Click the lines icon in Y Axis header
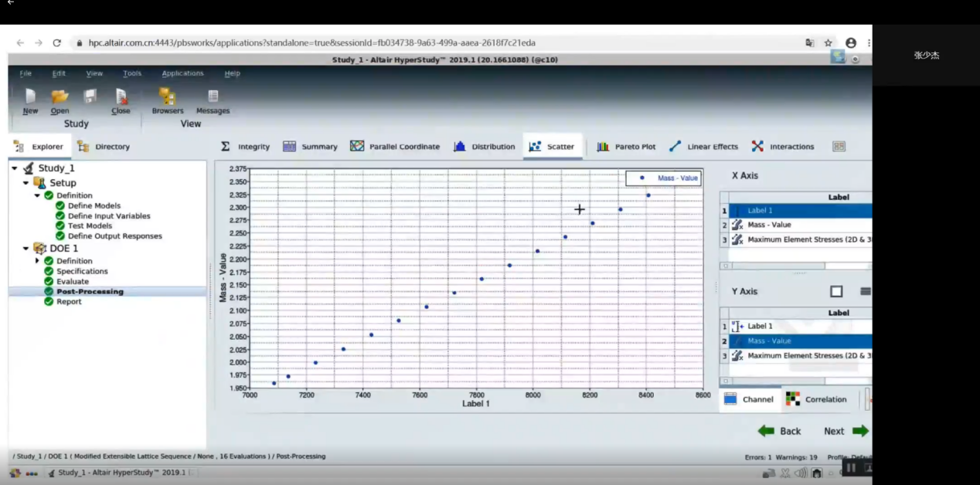Image resolution: width=980 pixels, height=485 pixels. (866, 291)
